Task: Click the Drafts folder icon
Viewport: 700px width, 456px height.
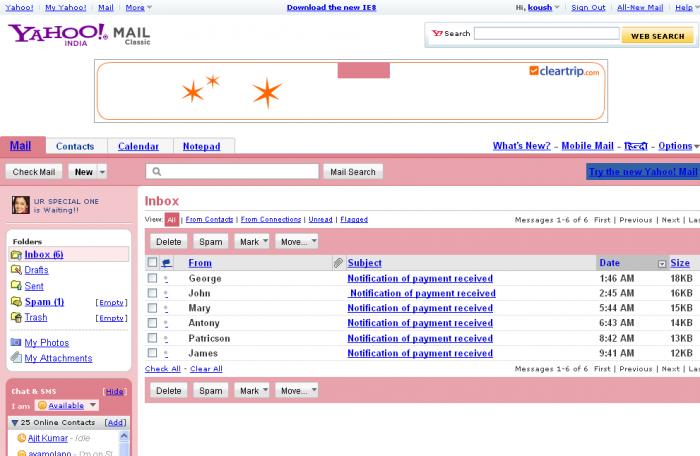Action: [x=16, y=270]
